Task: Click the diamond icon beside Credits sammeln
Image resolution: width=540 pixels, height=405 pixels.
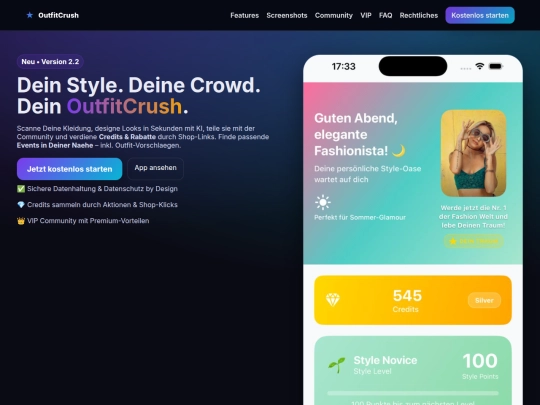Action: [21, 205]
